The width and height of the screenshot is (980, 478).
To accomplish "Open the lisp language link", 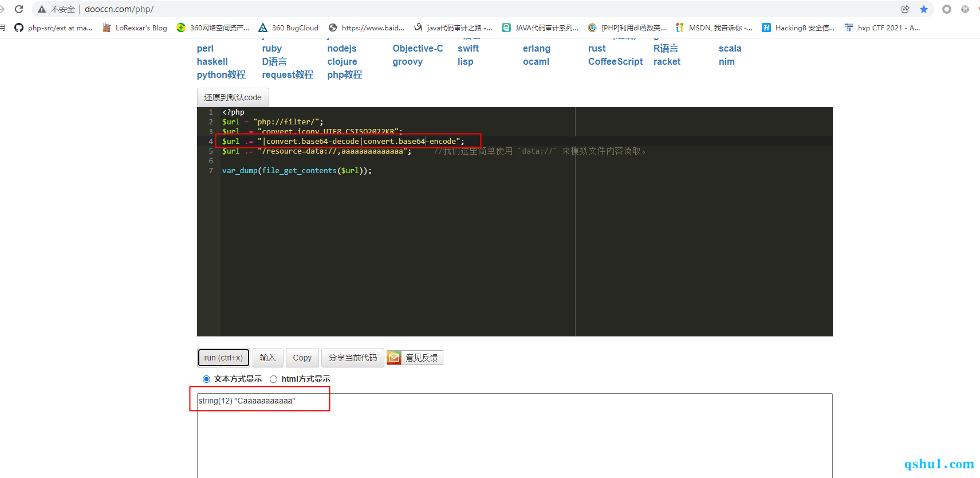I will pyautogui.click(x=466, y=62).
